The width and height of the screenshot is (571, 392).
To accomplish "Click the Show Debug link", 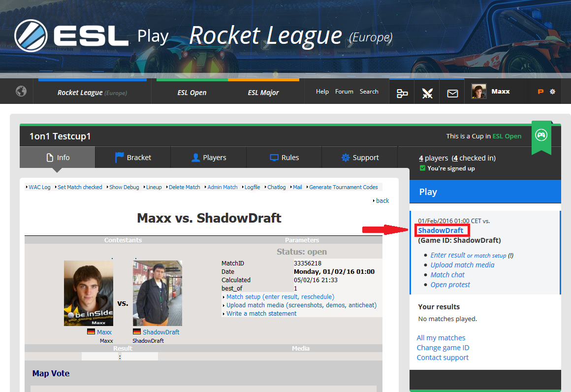I will pos(124,187).
